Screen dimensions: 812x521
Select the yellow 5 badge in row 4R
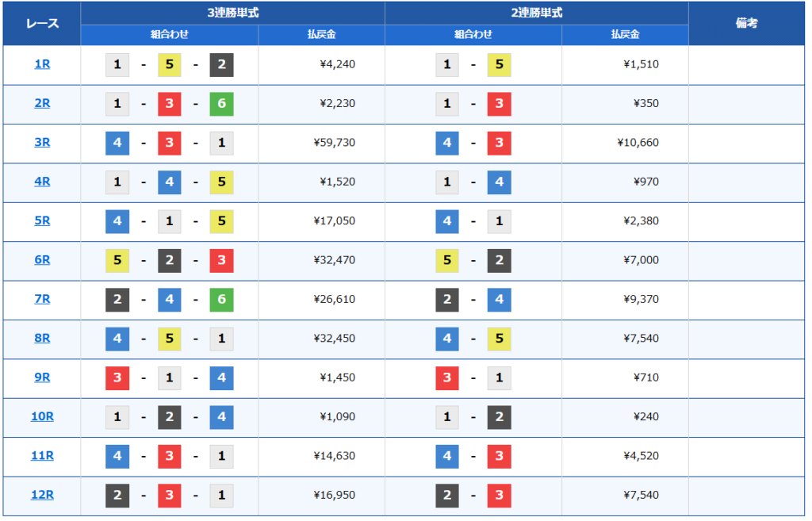(221, 182)
